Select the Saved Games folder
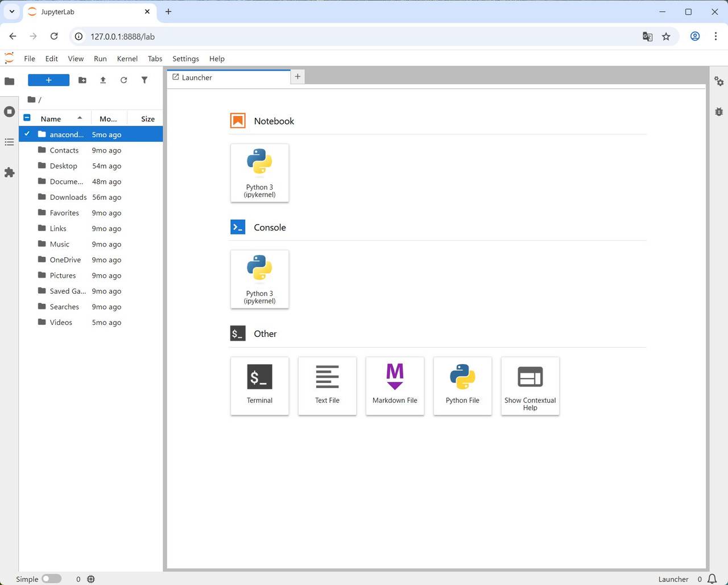Image resolution: width=728 pixels, height=585 pixels. (91, 291)
